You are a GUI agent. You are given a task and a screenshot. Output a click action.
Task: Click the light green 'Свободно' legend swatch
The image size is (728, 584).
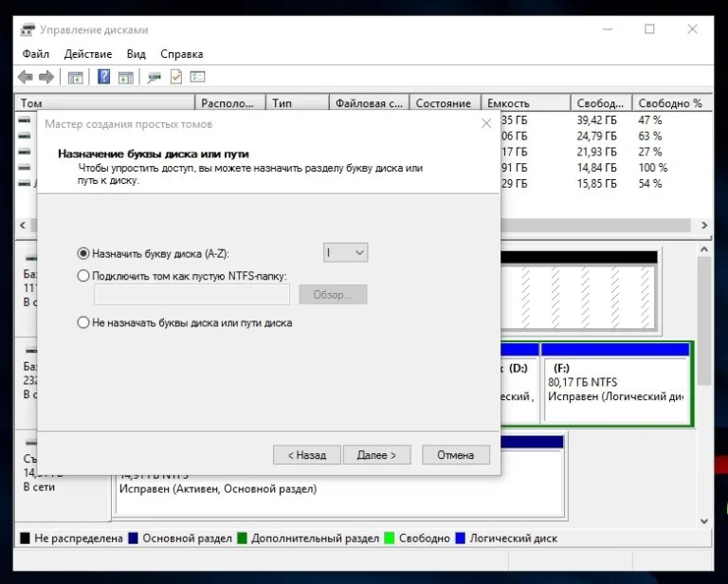click(x=390, y=538)
